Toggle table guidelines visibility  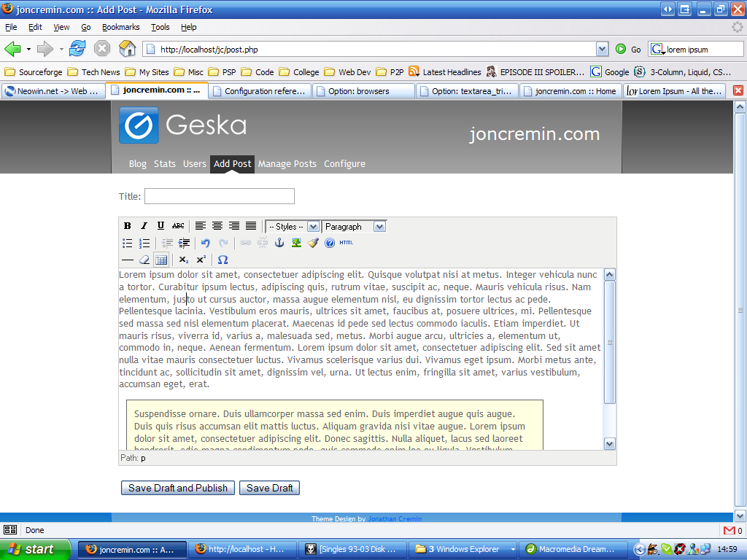[161, 259]
